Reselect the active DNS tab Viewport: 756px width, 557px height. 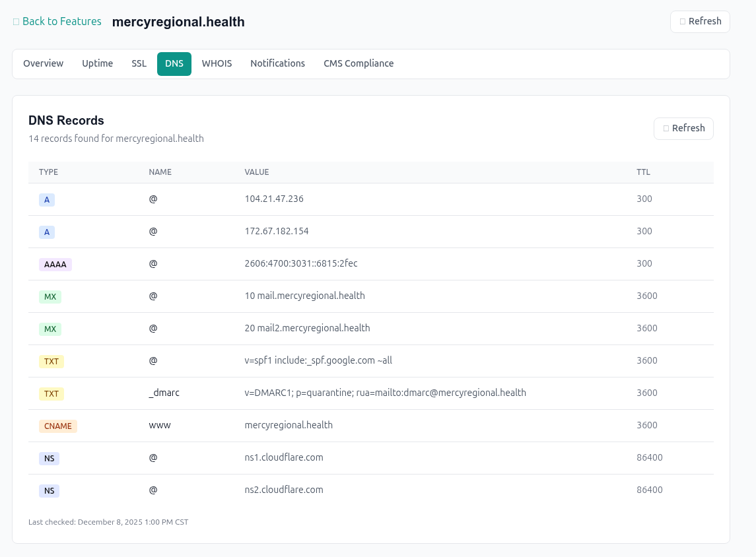[174, 63]
